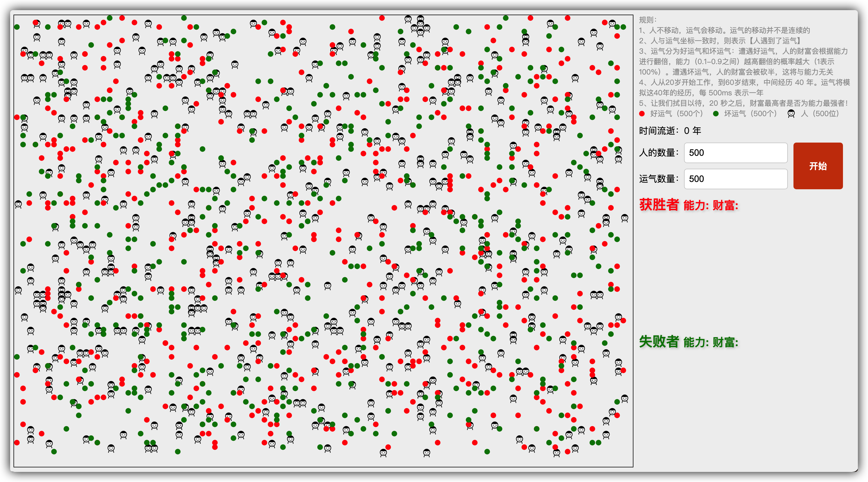Click the 运气数量 label
The image size is (868, 482).
click(659, 179)
